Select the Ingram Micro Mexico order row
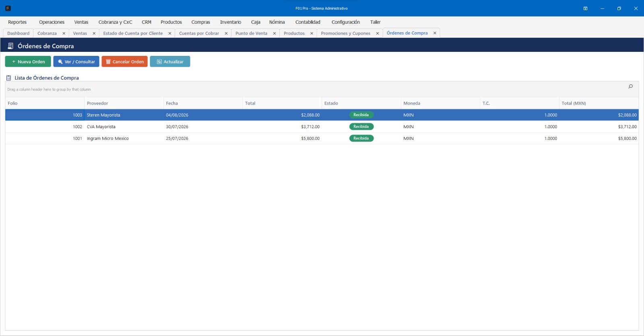The height and width of the screenshot is (336, 644). pyautogui.click(x=322, y=138)
